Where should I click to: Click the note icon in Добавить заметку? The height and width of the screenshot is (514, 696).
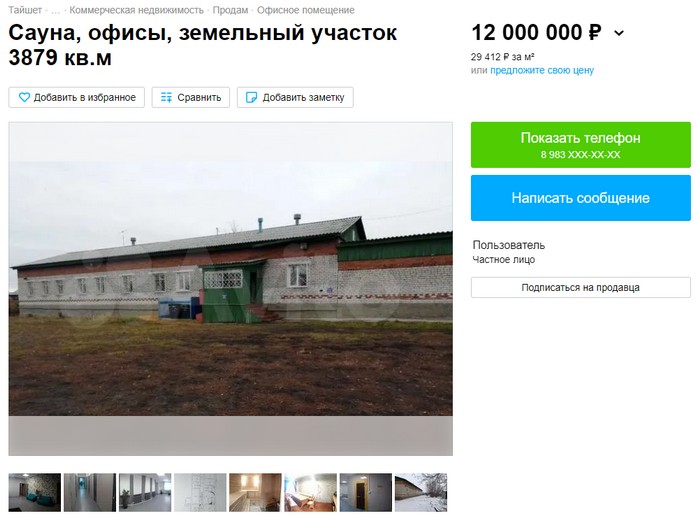pyautogui.click(x=251, y=97)
